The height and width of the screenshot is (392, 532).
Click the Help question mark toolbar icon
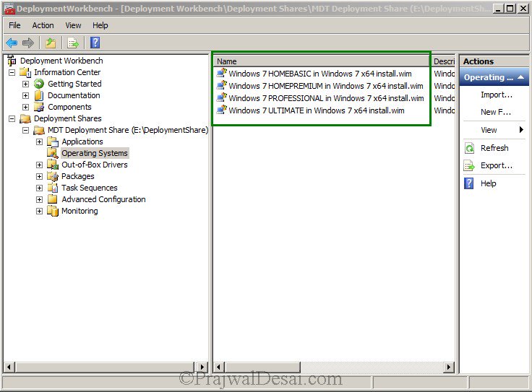[x=95, y=43]
